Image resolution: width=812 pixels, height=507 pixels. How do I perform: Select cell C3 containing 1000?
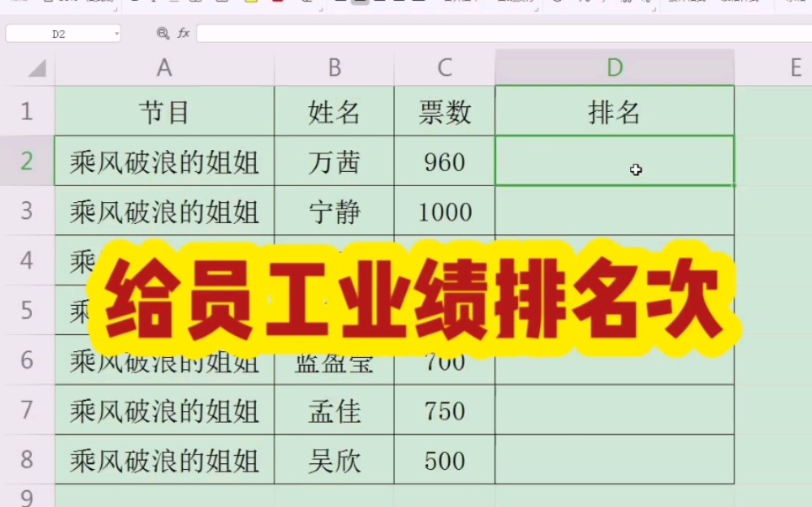[444, 211]
